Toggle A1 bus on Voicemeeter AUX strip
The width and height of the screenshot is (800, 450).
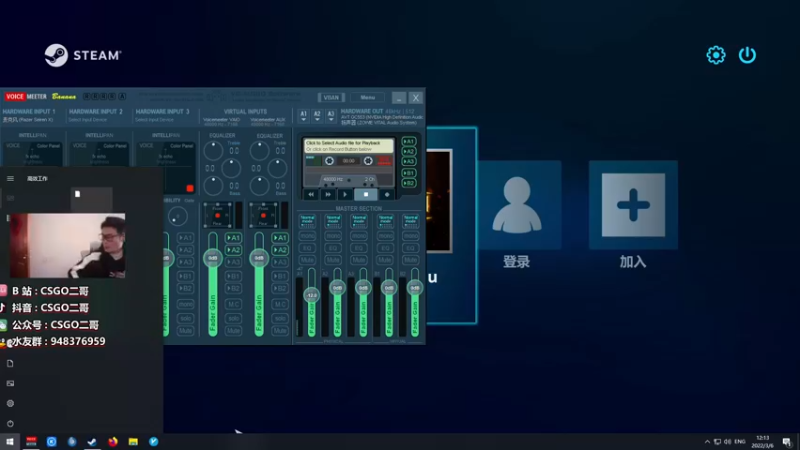[280, 238]
